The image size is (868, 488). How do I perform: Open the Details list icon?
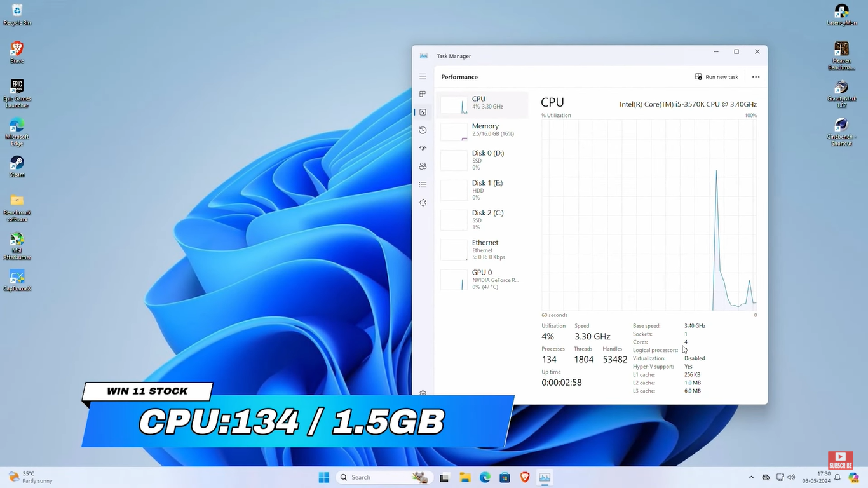[423, 184]
